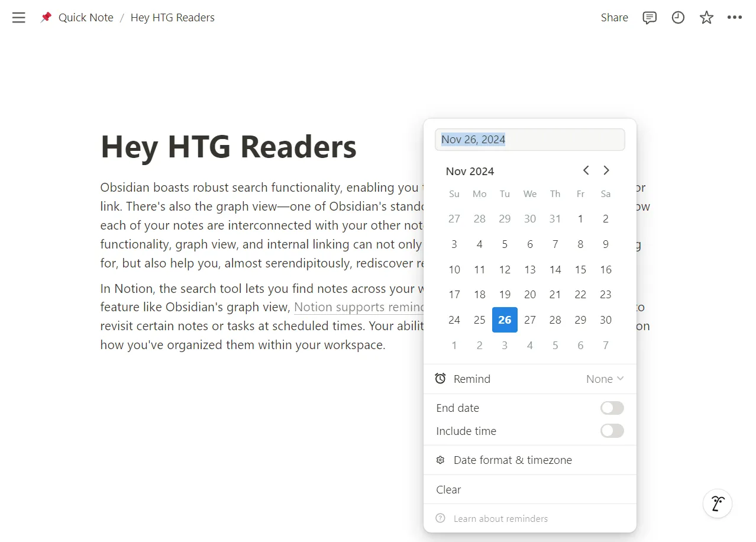This screenshot has width=756, height=542.
Task: Open the Remind None dropdown
Action: [x=605, y=379]
